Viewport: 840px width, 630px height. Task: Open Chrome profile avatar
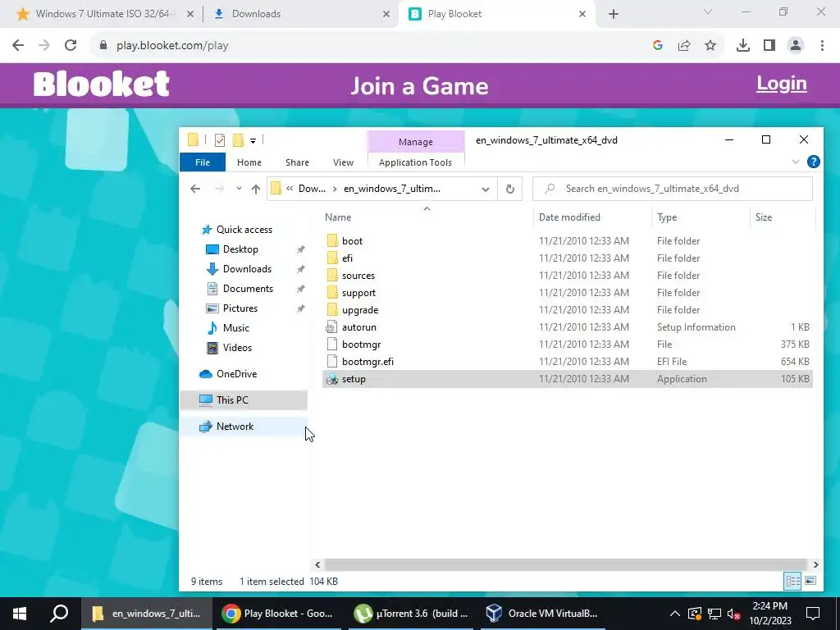[796, 46]
